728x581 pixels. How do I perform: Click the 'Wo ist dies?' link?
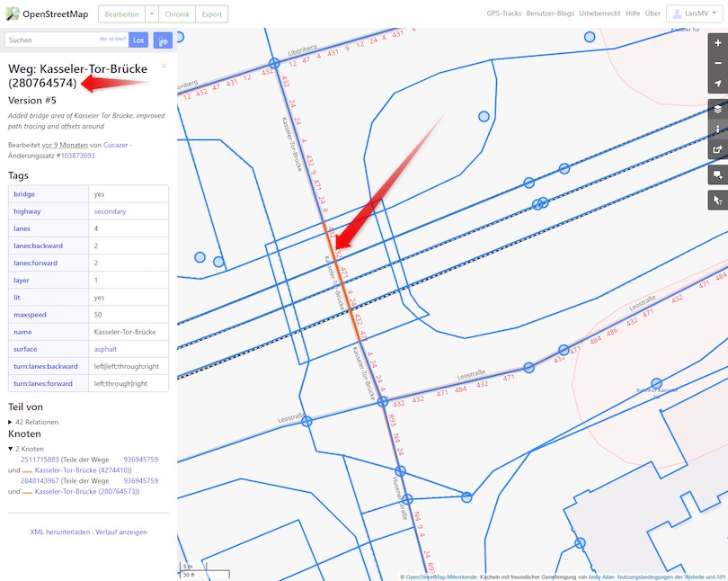tap(112, 39)
